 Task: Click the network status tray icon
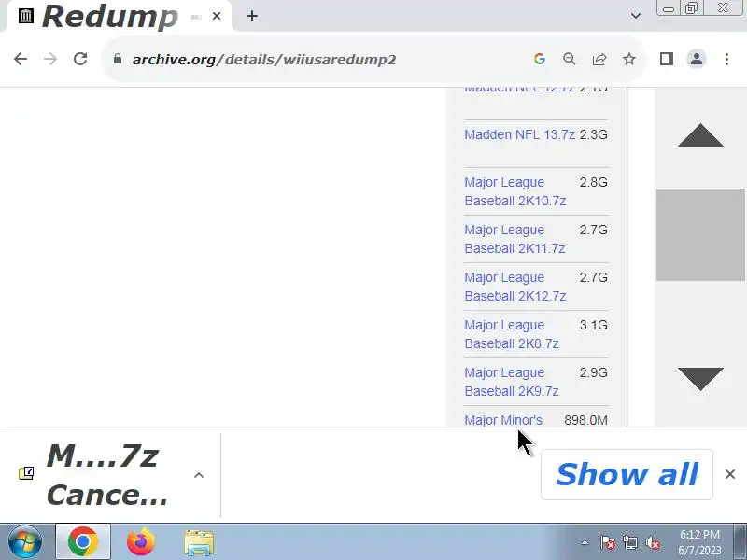(629, 542)
